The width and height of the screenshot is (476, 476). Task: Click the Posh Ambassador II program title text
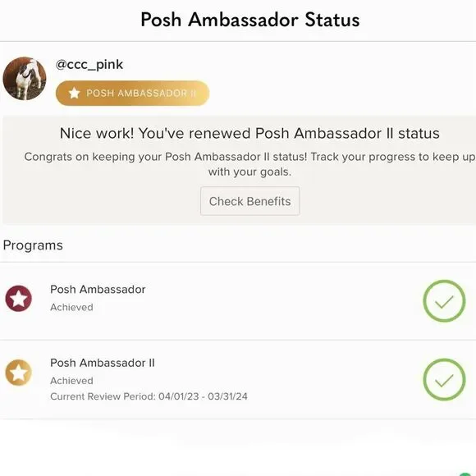tap(103, 363)
